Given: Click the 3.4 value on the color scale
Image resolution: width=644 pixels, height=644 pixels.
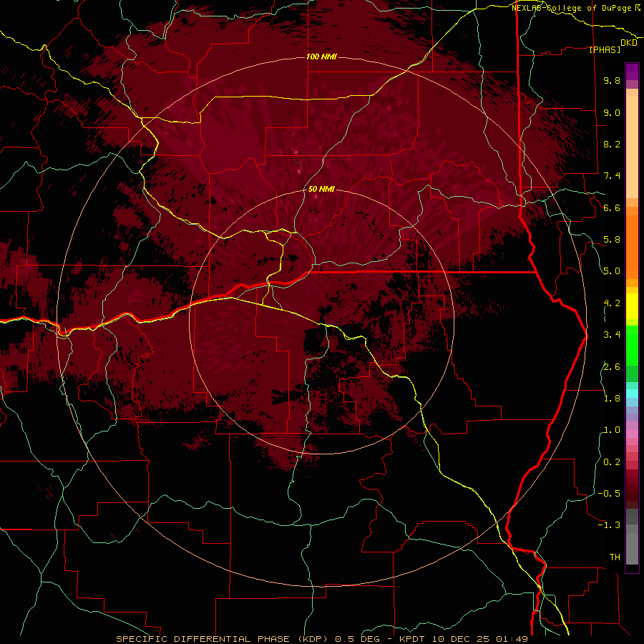Looking at the screenshot, I should (612, 335).
